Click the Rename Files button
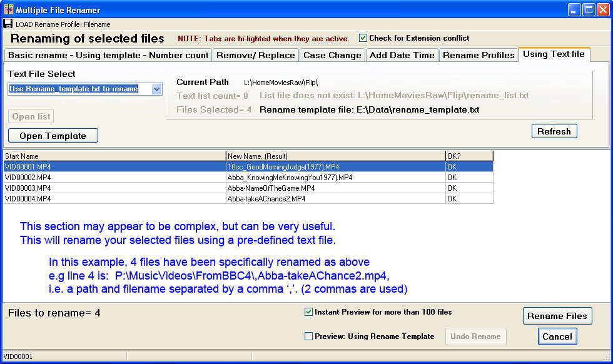Screen dimensions: 613x364 [557, 316]
